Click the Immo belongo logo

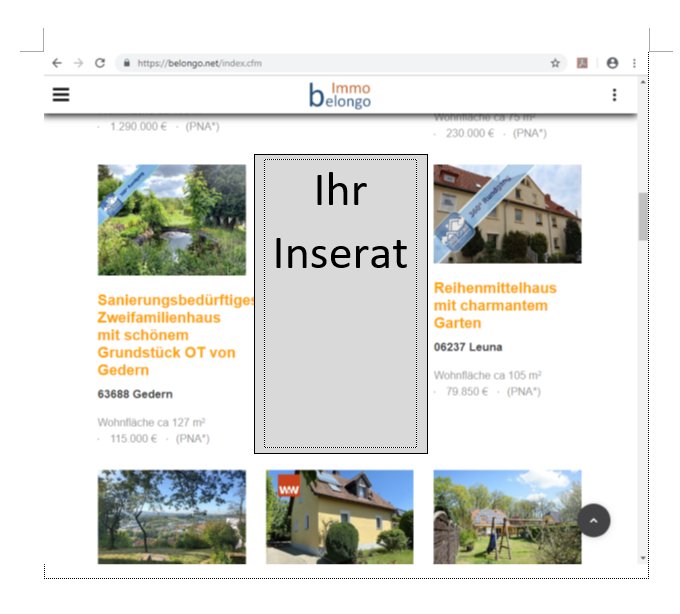(x=340, y=95)
